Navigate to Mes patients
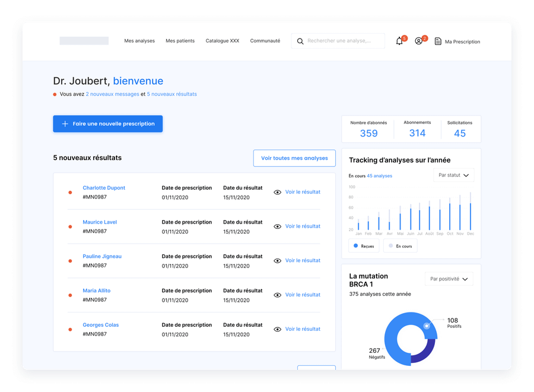 coord(180,41)
